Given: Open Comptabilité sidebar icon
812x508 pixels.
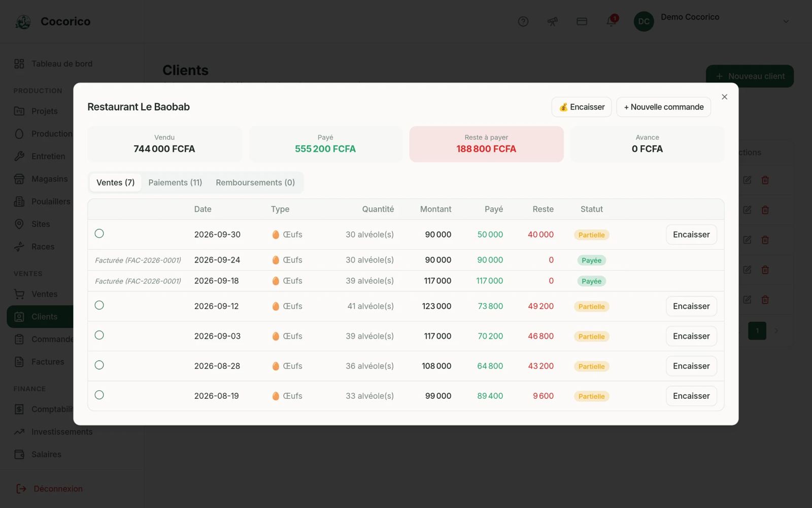Looking at the screenshot, I should click(19, 409).
